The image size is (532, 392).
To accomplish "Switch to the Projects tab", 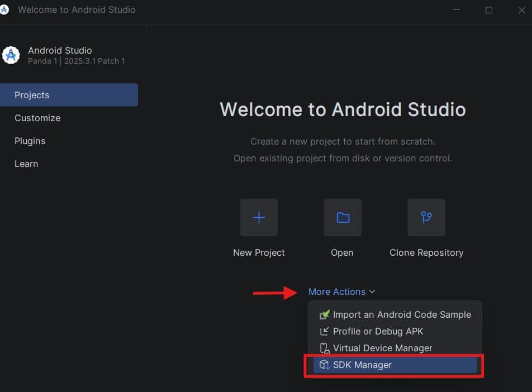I will (32, 95).
